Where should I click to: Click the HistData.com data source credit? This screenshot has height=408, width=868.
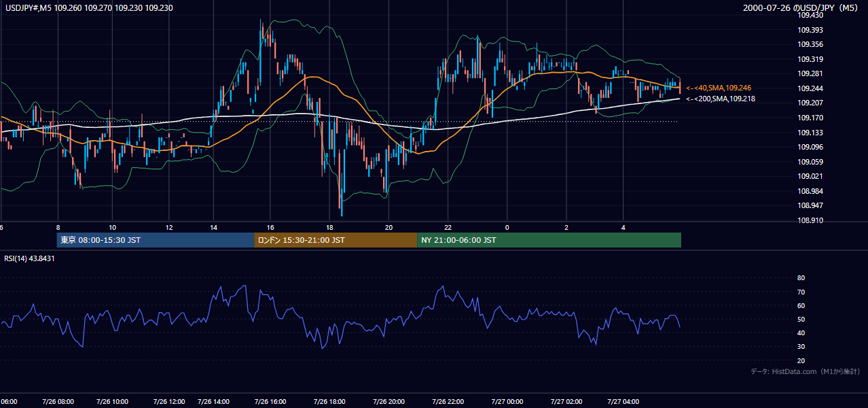[x=806, y=371]
